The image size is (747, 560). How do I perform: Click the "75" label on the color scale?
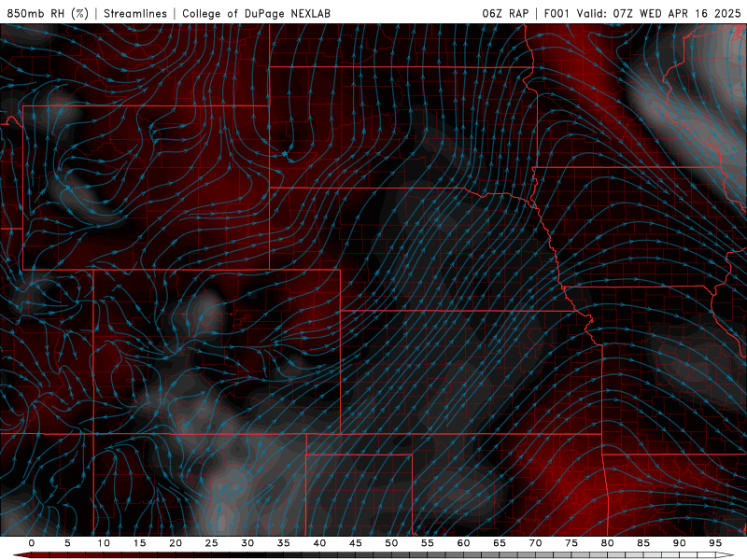click(571, 543)
